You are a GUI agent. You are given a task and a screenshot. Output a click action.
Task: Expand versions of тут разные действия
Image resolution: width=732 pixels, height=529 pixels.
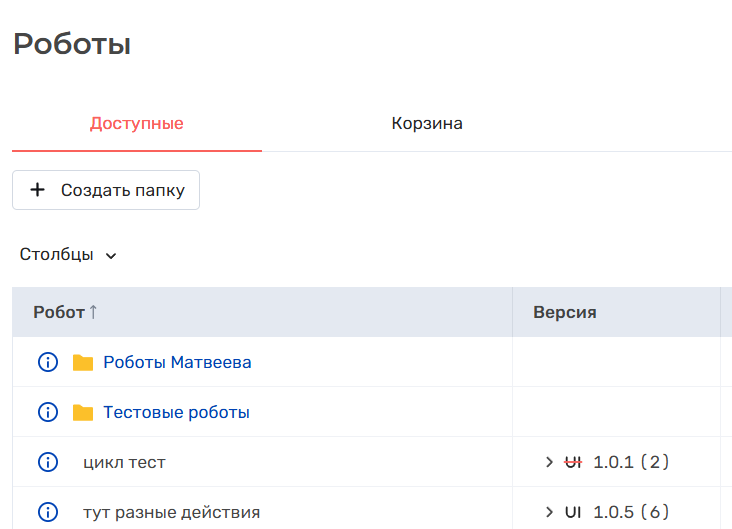click(x=549, y=512)
